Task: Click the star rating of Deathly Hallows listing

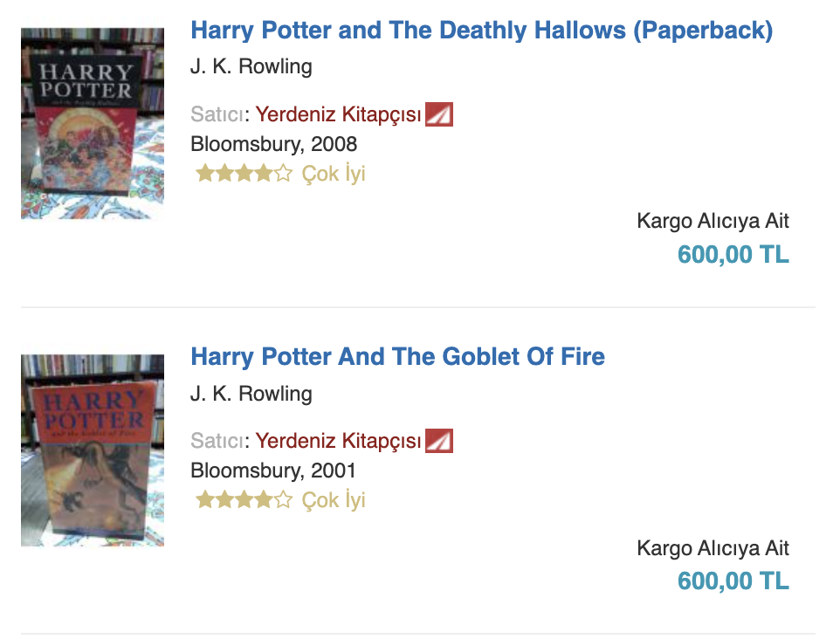Action: pyautogui.click(x=244, y=174)
